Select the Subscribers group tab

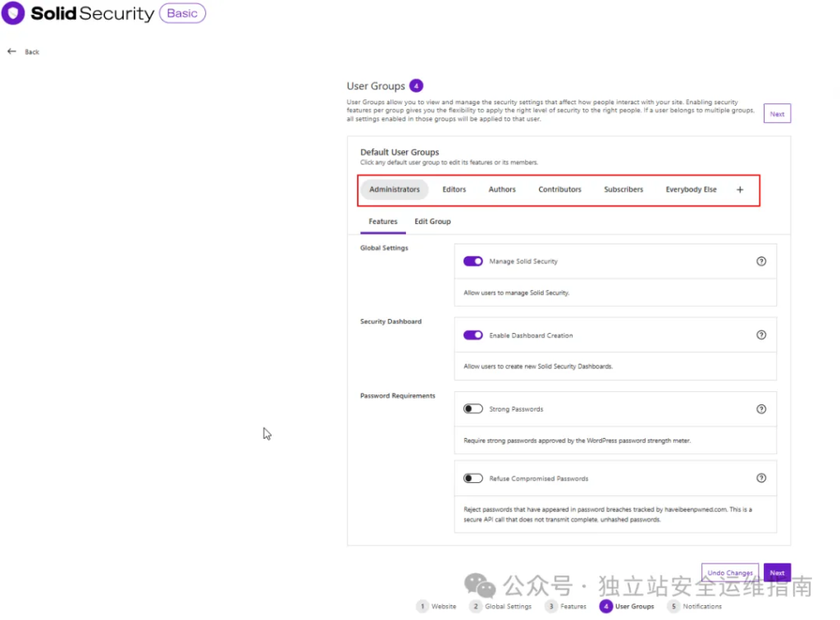point(623,189)
